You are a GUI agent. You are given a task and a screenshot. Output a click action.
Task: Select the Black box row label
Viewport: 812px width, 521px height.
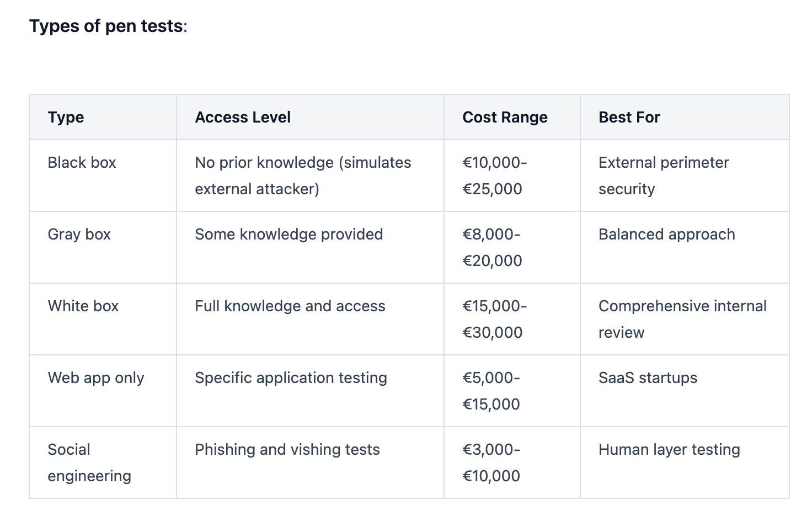82,163
